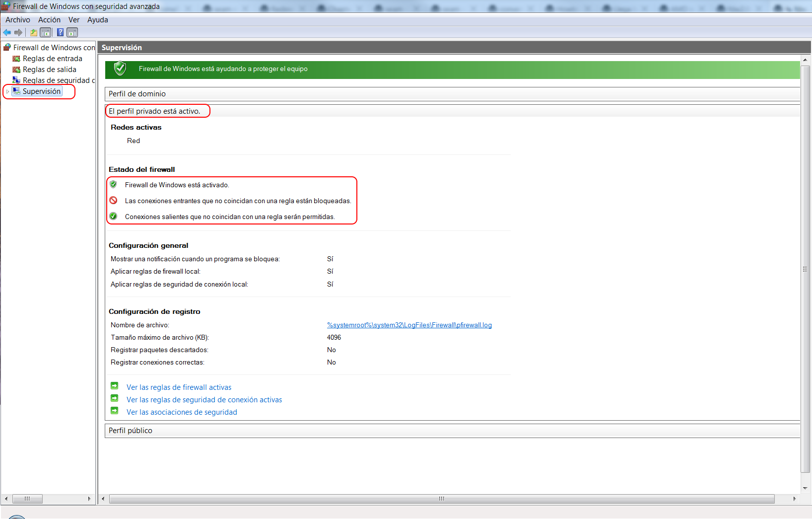The height and width of the screenshot is (519, 812).
Task: Click the main pane scroll right arrow
Action: coord(794,499)
